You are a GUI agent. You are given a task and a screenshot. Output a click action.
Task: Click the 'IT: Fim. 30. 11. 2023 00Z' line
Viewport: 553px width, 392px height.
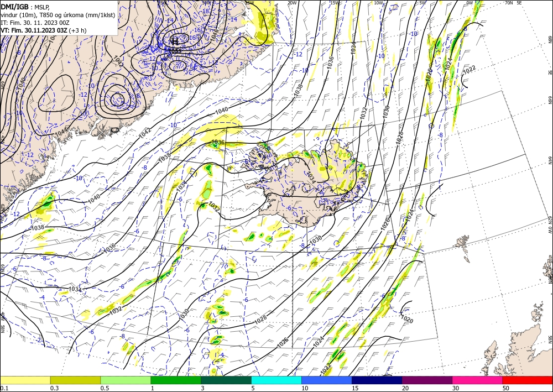coord(35,22)
